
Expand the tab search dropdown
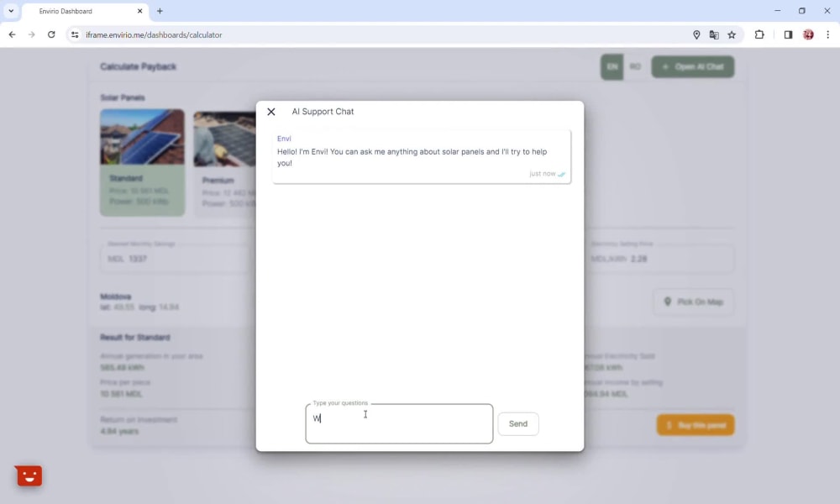click(11, 11)
